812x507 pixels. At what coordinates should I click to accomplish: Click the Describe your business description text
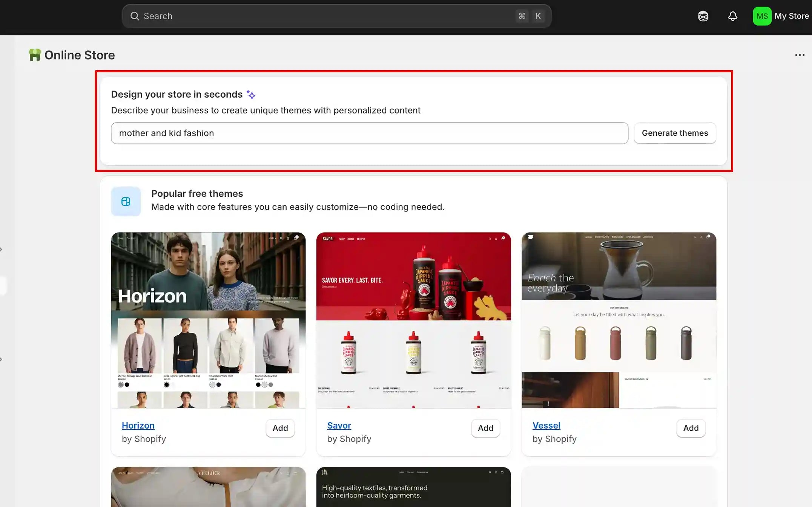coord(266,110)
